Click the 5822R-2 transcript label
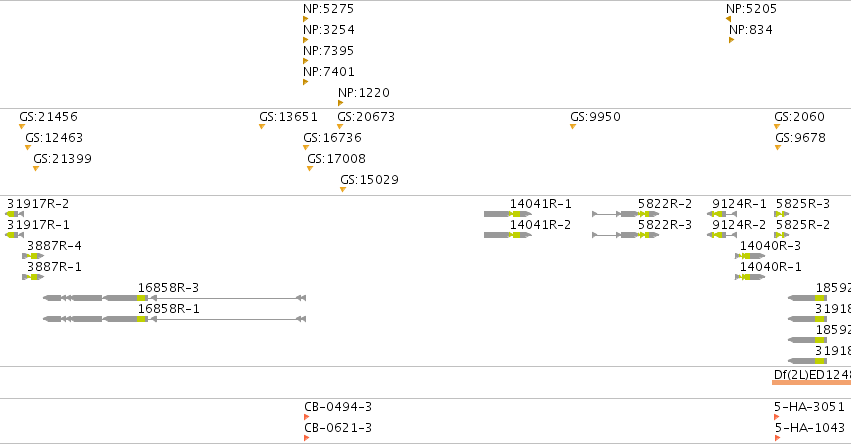Viewport: 851px width, 444px height. point(665,204)
